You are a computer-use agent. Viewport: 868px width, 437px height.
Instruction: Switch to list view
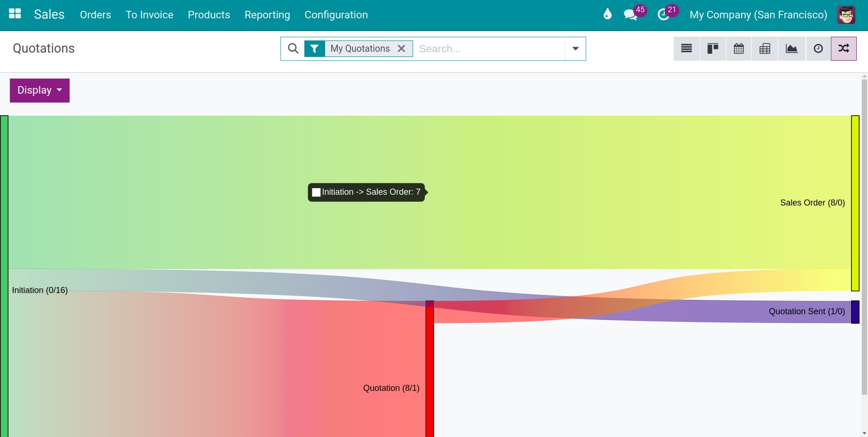pyautogui.click(x=686, y=48)
